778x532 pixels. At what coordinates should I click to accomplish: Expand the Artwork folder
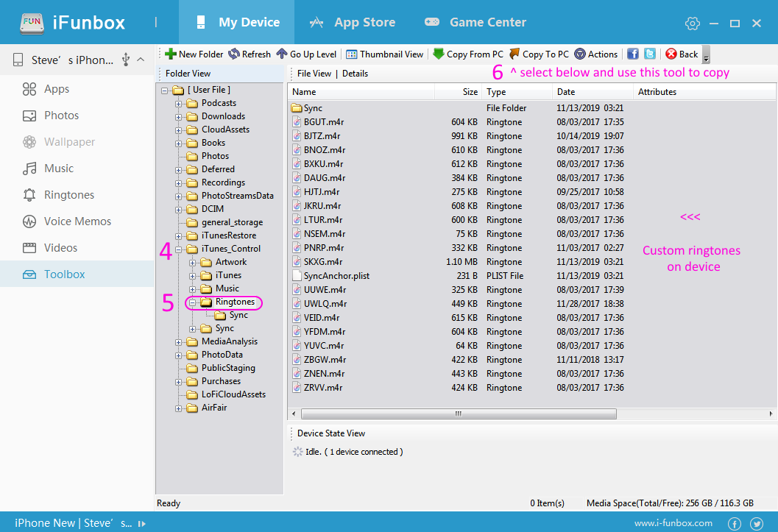[192, 263]
